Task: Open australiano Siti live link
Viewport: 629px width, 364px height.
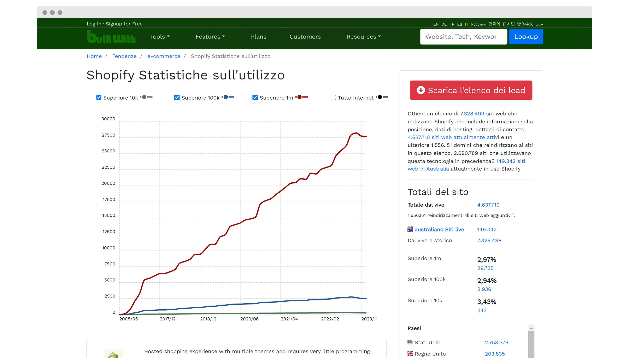Action: (439, 229)
